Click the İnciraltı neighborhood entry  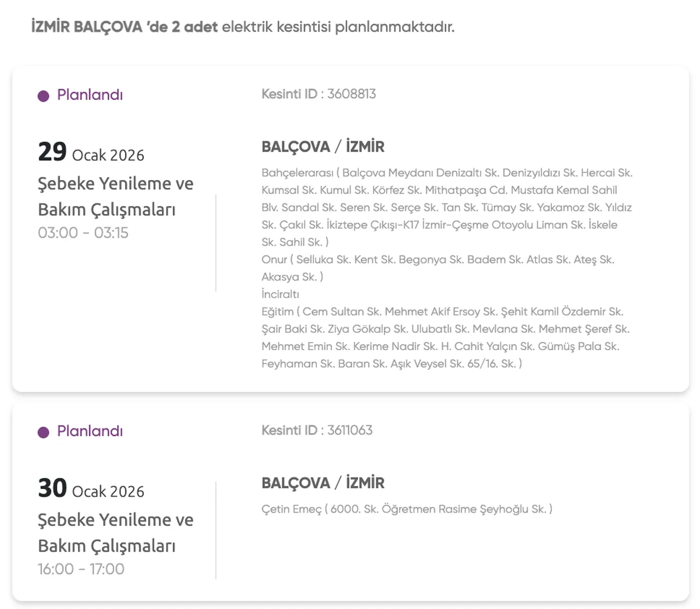coord(280,294)
